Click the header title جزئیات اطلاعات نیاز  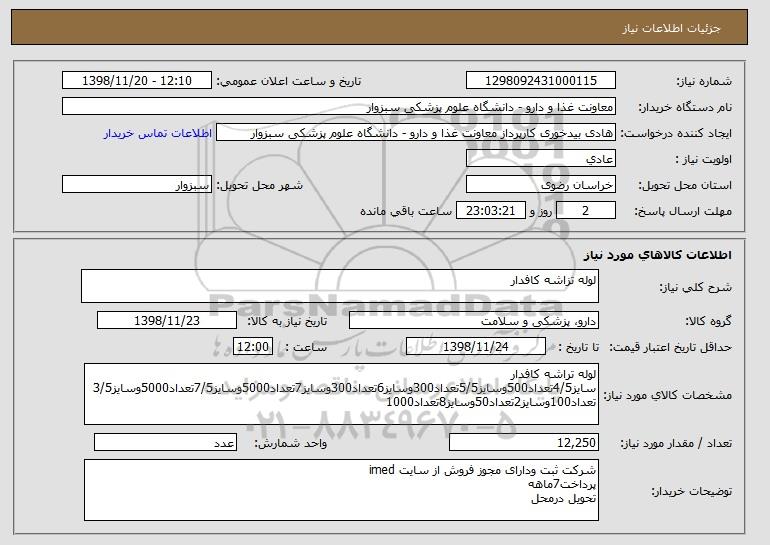point(671,28)
